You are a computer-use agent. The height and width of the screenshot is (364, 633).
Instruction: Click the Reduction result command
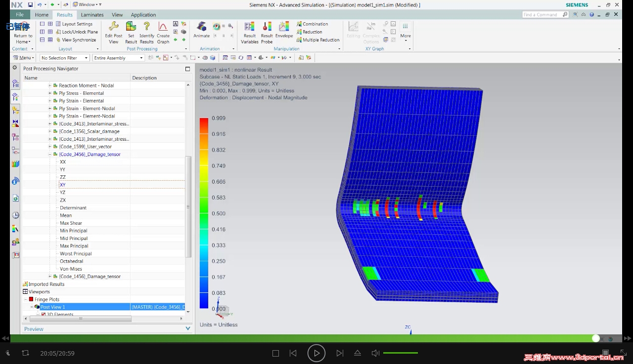309,32
